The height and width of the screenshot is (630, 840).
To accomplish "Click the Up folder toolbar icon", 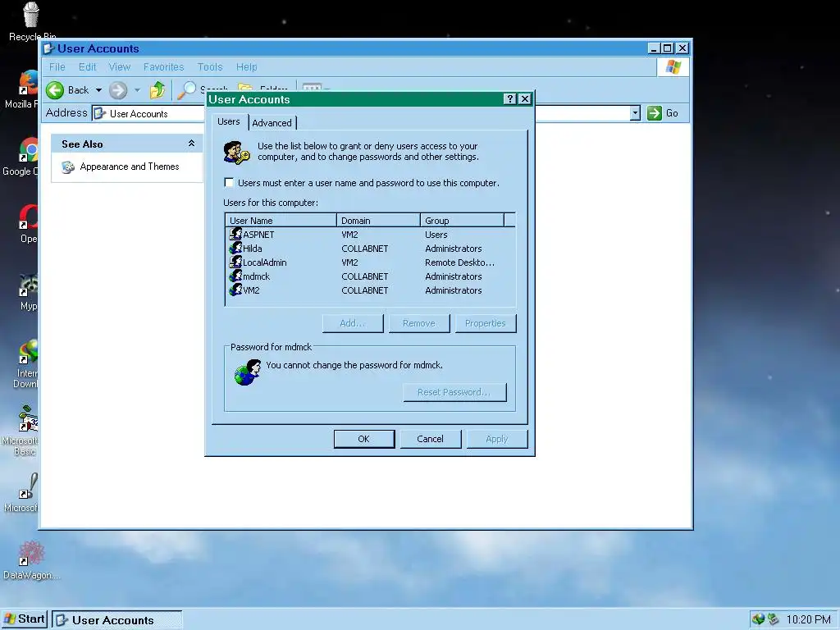I will [x=157, y=90].
